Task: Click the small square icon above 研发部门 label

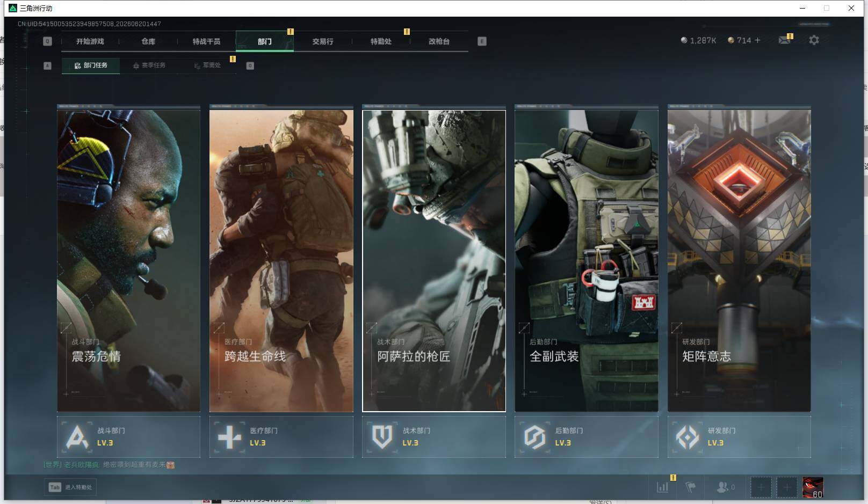Action: click(677, 327)
